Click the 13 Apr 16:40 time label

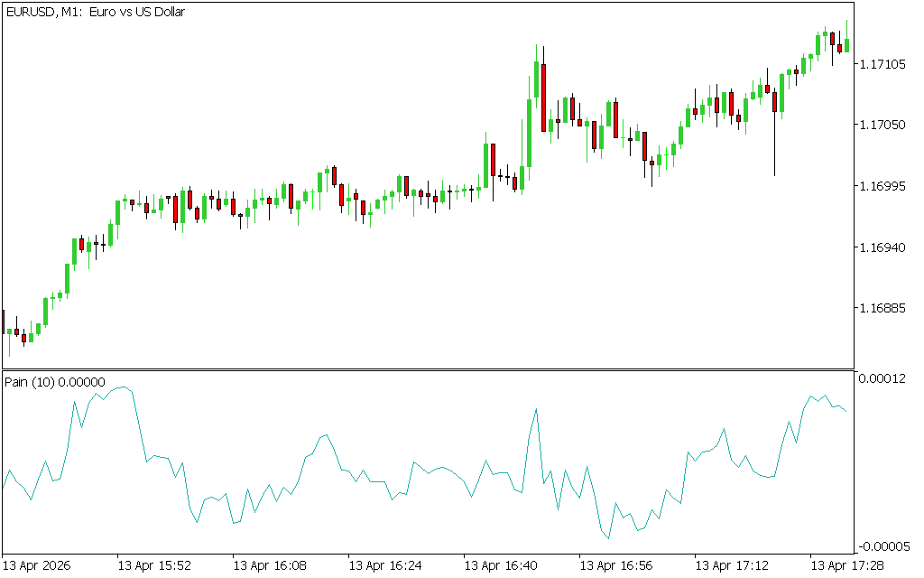coord(500,565)
